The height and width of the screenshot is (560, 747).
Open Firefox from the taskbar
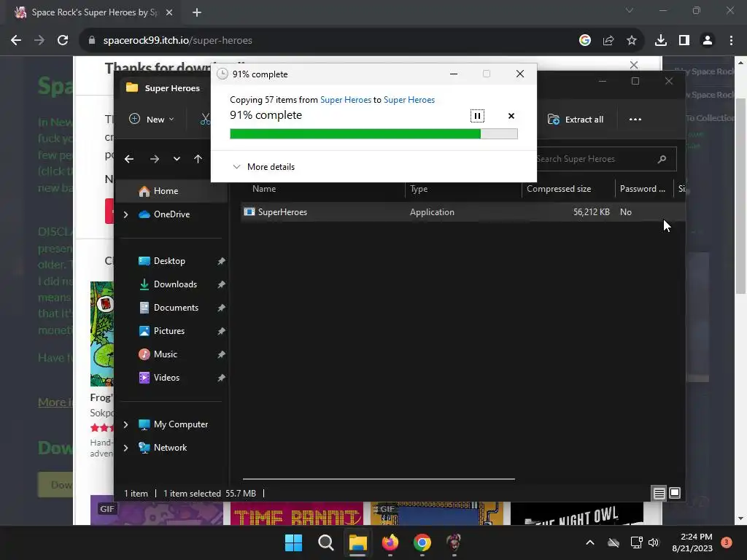[x=390, y=542]
